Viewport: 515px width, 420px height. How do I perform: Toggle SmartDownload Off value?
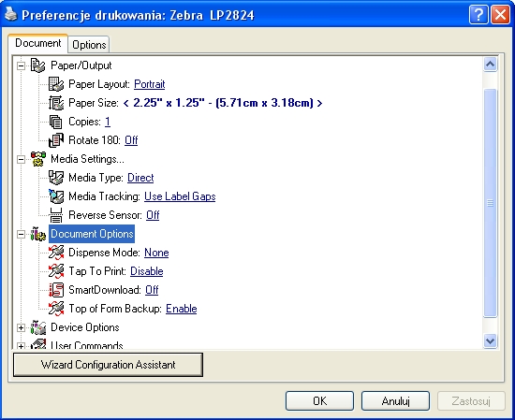[152, 290]
